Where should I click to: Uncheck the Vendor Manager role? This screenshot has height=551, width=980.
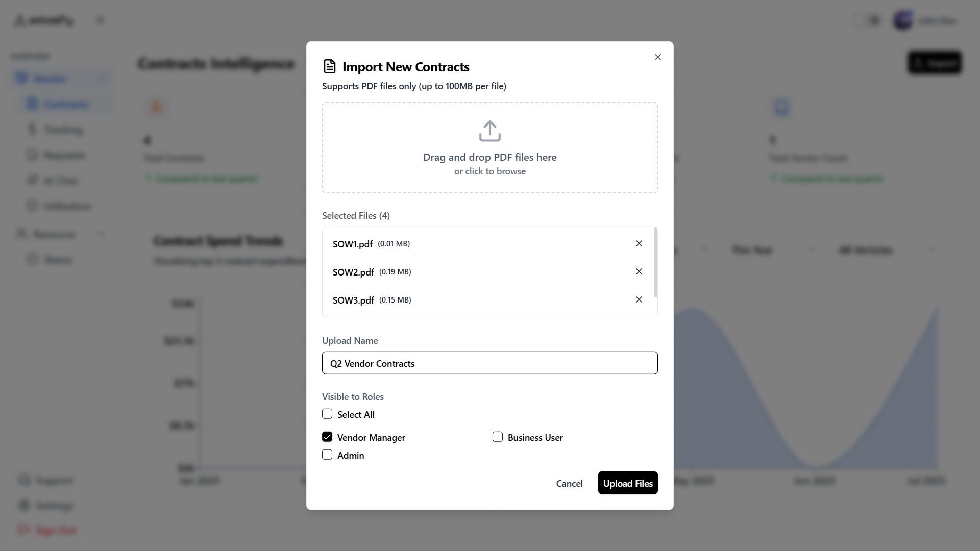(x=327, y=437)
